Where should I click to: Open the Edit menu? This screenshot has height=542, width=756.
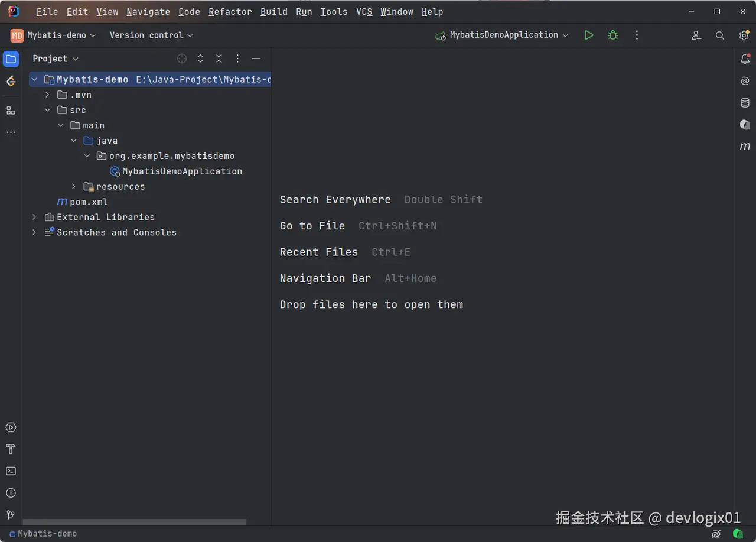point(77,12)
